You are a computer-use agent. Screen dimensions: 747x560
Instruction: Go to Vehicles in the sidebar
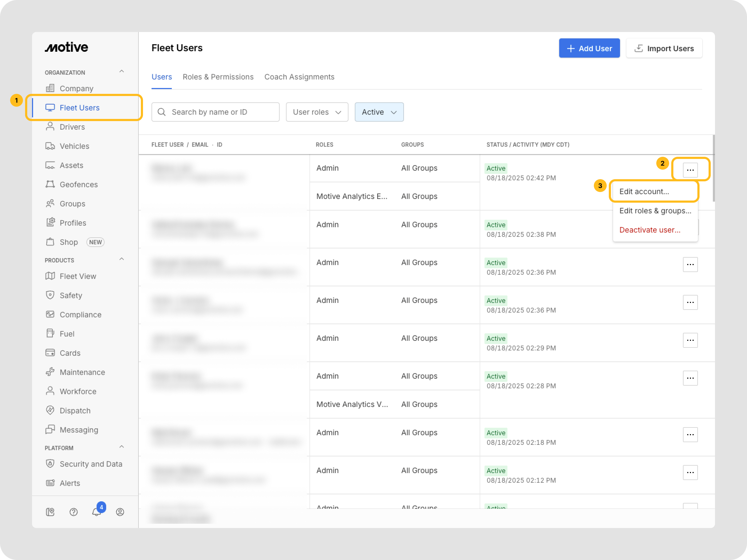pos(74,146)
